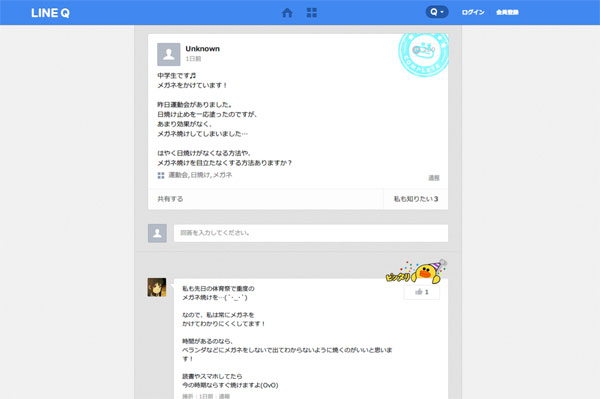
Task: Click the question text 中学生です
Action: pyautogui.click(x=177, y=75)
